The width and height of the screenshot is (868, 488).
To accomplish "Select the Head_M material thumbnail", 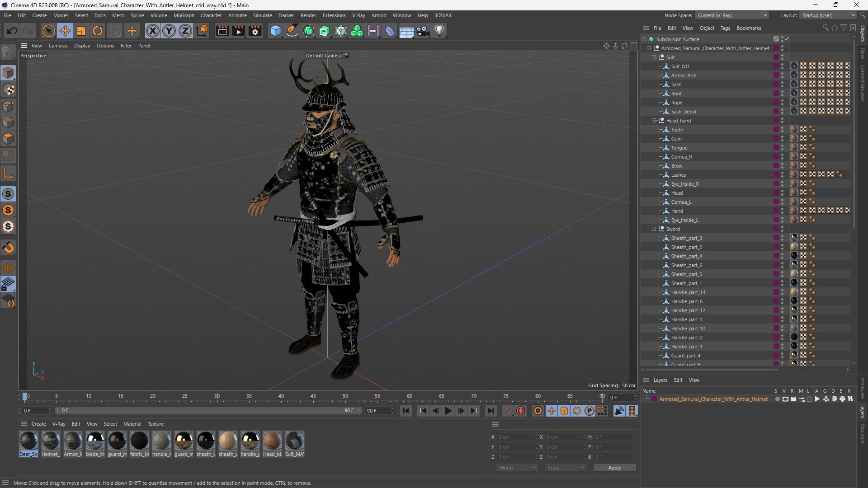I will click(272, 441).
